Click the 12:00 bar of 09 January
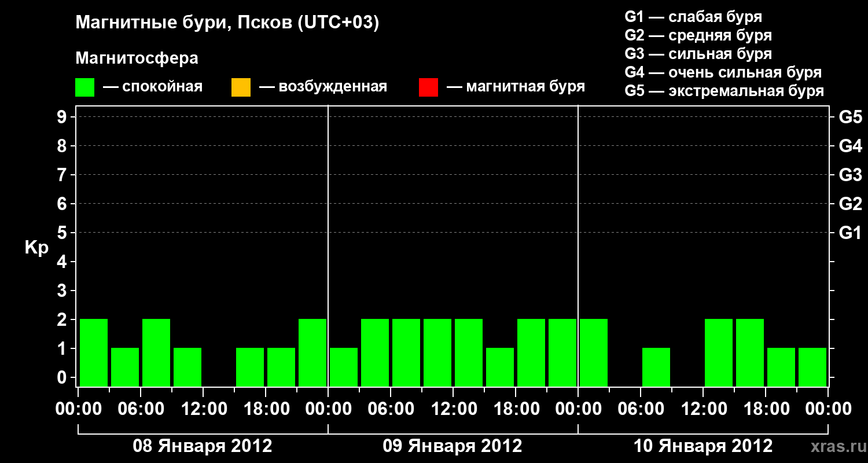 (x=469, y=352)
